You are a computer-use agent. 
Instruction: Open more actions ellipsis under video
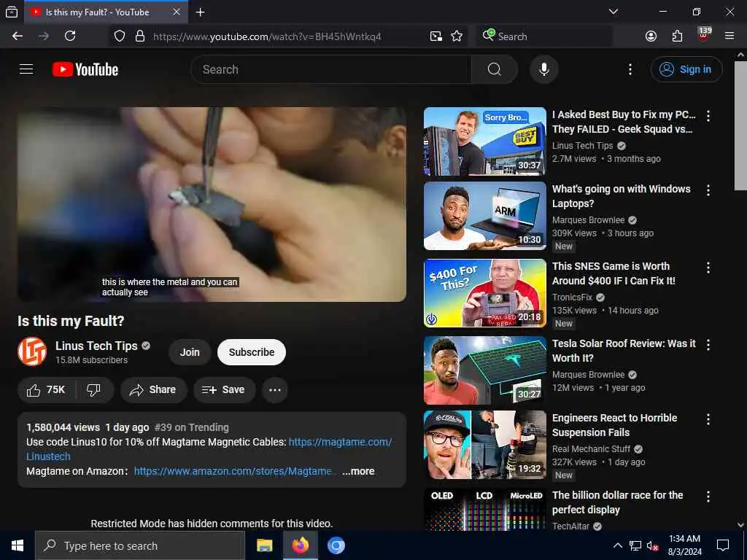pos(275,390)
